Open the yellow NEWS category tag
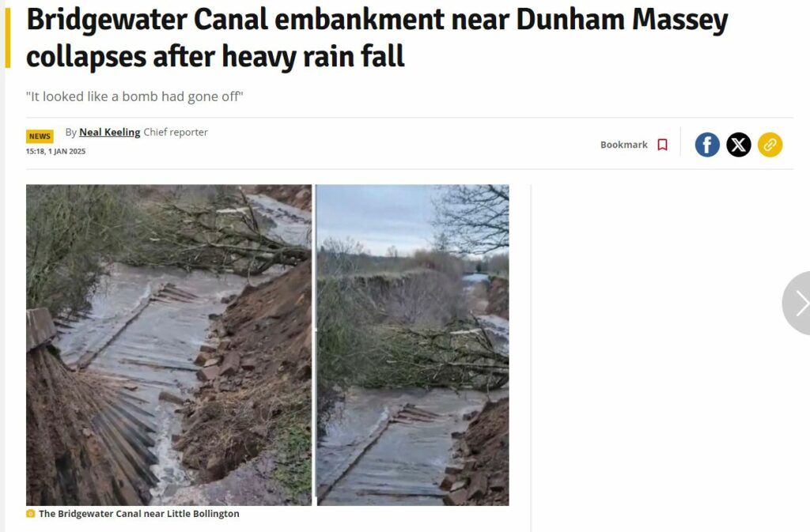The image size is (810, 532). tap(40, 136)
